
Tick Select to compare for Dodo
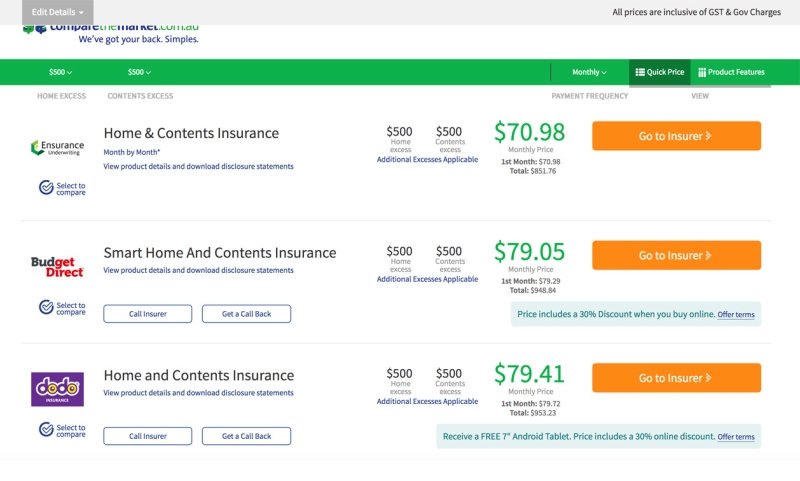coord(46,429)
